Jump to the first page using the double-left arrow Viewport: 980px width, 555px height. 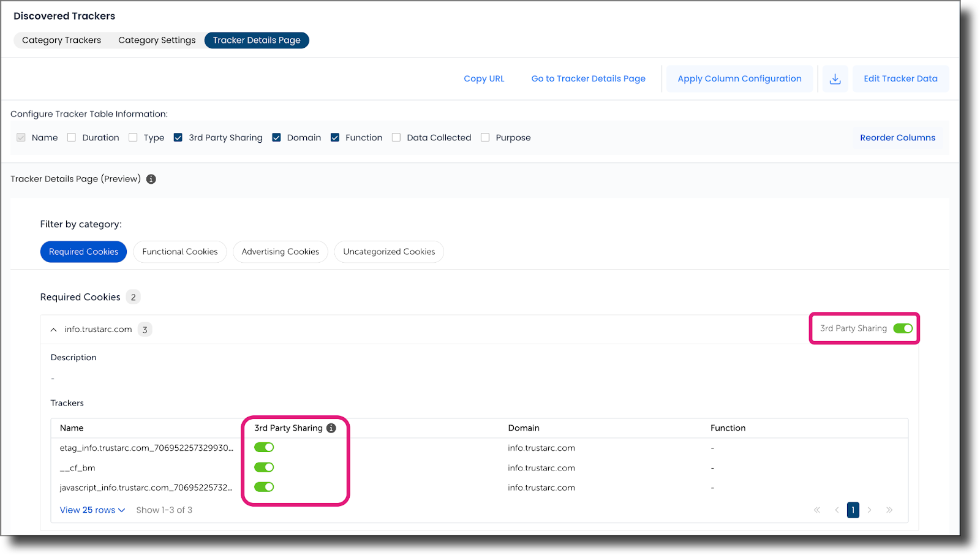click(817, 510)
